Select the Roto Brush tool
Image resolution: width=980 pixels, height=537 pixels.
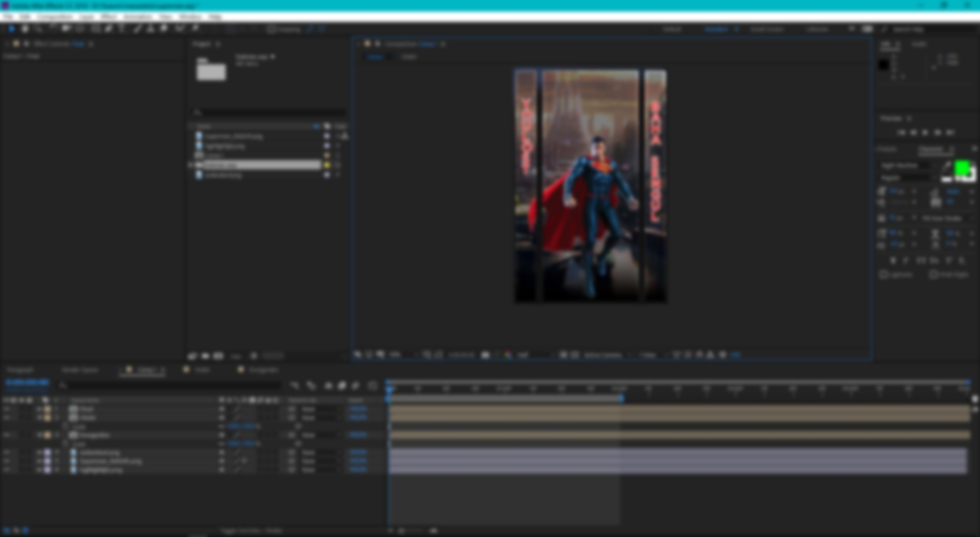[x=179, y=29]
